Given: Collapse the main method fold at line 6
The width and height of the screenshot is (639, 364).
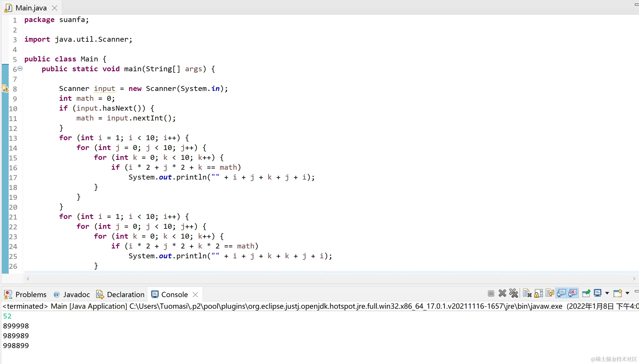Looking at the screenshot, I should [20, 68].
